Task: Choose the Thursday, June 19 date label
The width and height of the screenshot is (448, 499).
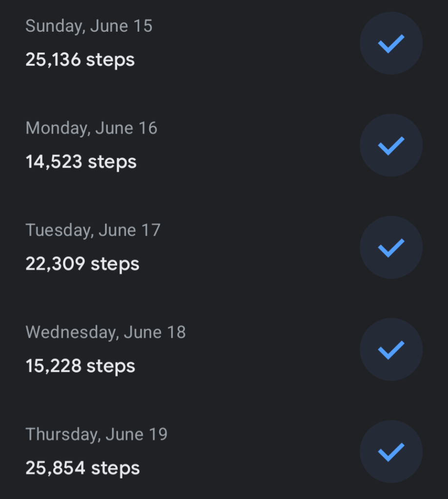Action: point(96,434)
